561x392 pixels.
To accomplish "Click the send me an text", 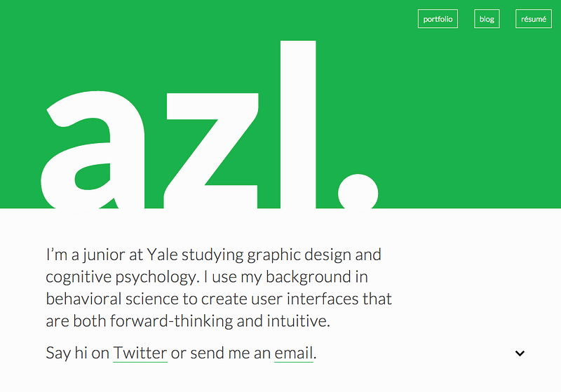I will [x=231, y=353].
